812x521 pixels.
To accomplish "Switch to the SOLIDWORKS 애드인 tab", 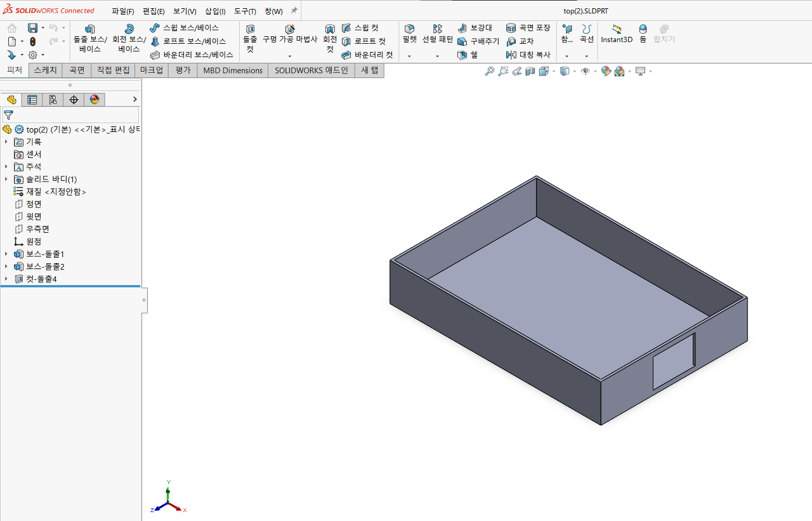I will coord(311,70).
